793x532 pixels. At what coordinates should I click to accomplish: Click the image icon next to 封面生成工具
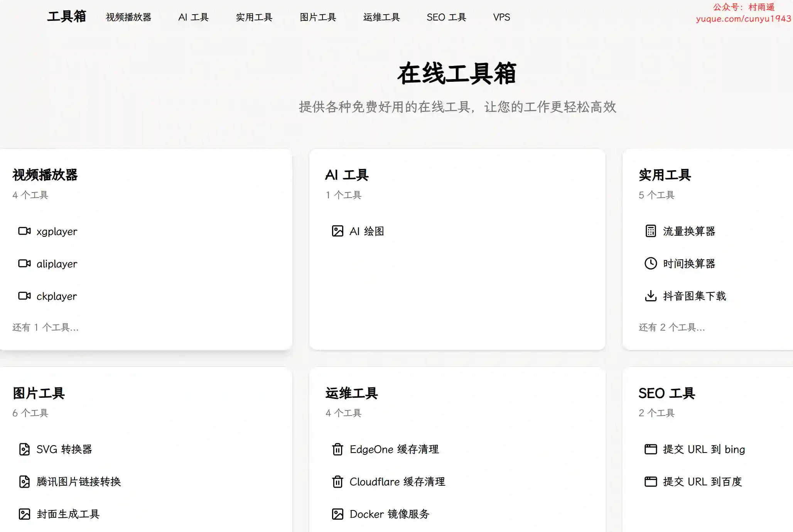tap(24, 514)
